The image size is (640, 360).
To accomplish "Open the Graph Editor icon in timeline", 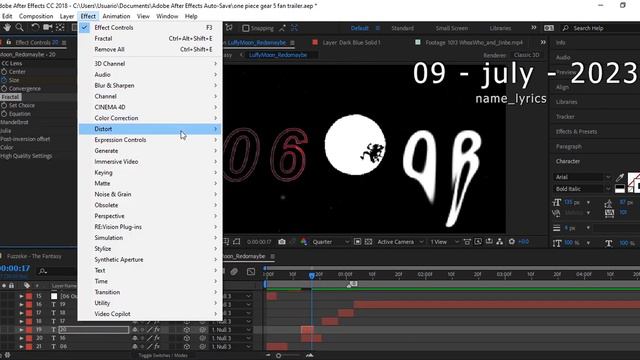I will (x=251, y=272).
